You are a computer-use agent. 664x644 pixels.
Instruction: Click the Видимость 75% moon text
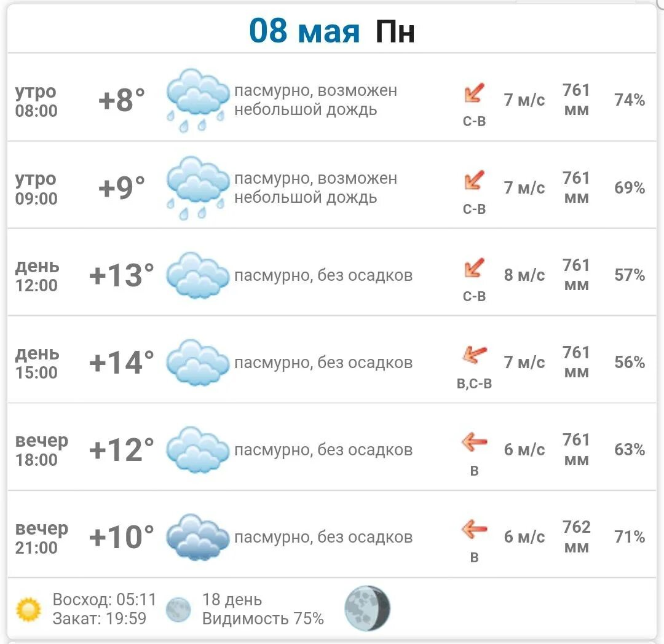(263, 619)
